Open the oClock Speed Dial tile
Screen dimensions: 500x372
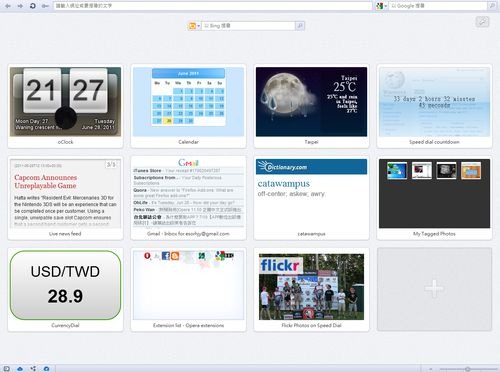[65, 106]
